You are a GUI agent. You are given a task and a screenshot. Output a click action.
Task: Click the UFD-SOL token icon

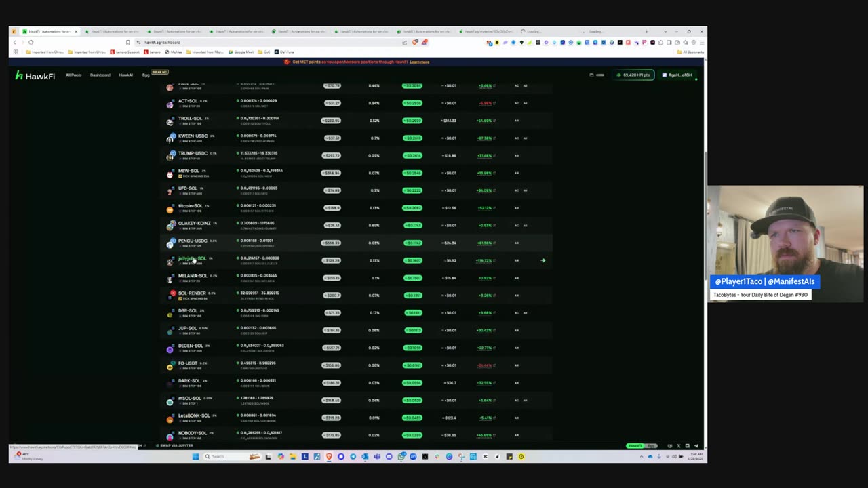(x=170, y=191)
